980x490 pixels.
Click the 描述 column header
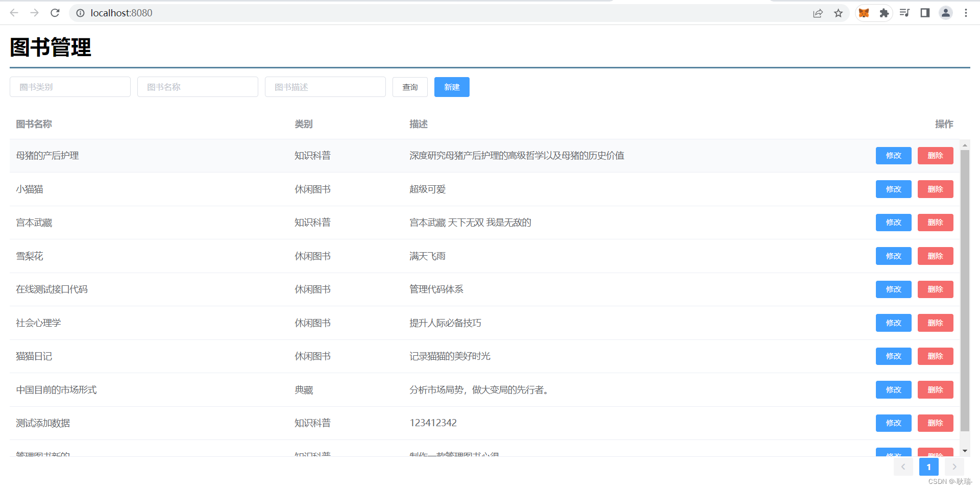click(x=419, y=124)
